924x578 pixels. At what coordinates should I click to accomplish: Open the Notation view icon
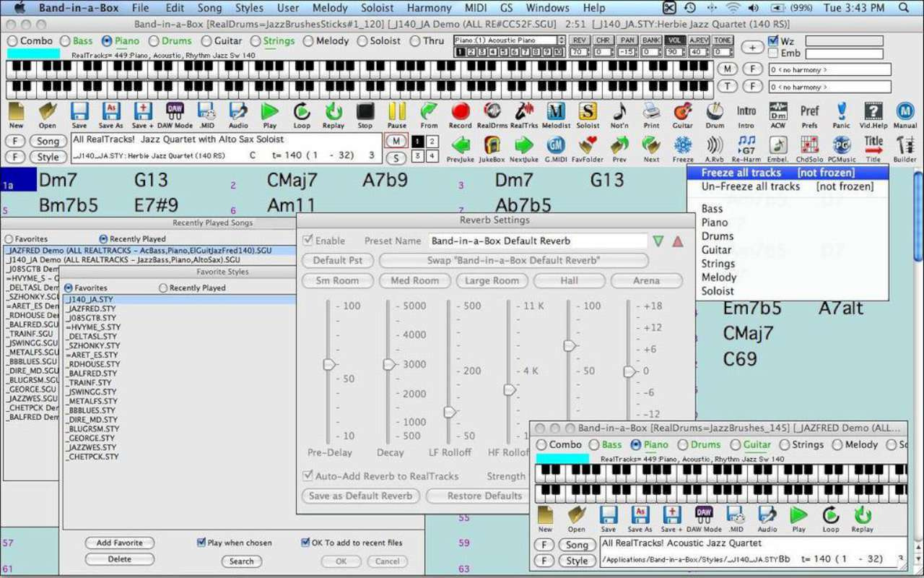(619, 114)
